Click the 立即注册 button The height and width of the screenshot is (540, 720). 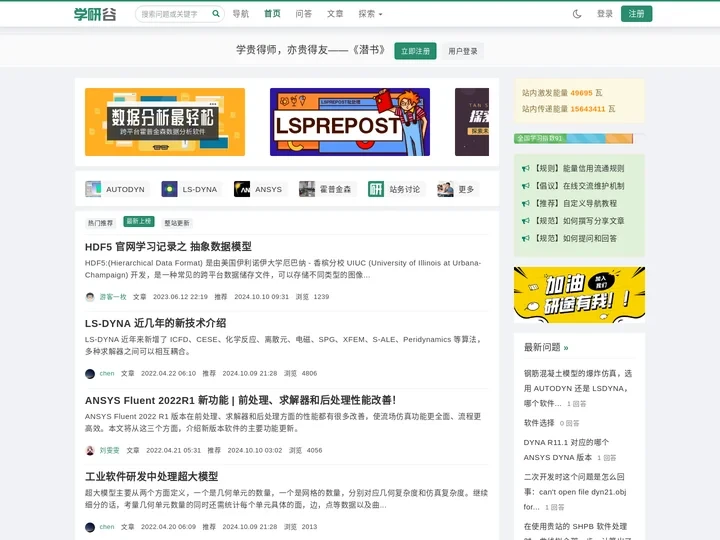pos(416,51)
